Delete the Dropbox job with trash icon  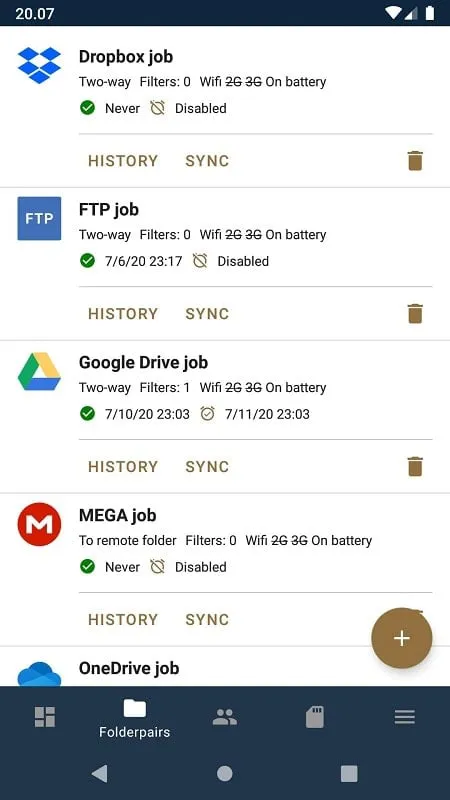[x=415, y=161]
